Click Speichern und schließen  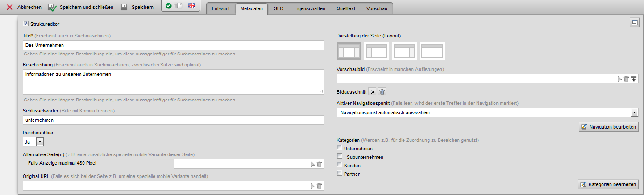pos(81,7)
